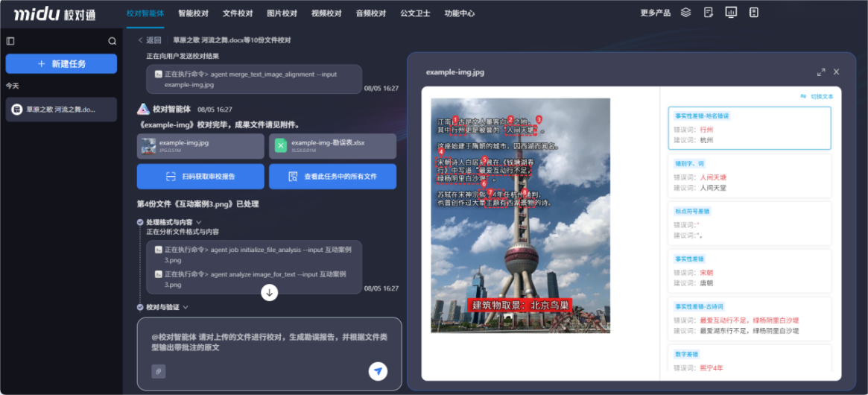
Task: Click the jpg thumbnail icon in attachment card
Action: pos(148,146)
